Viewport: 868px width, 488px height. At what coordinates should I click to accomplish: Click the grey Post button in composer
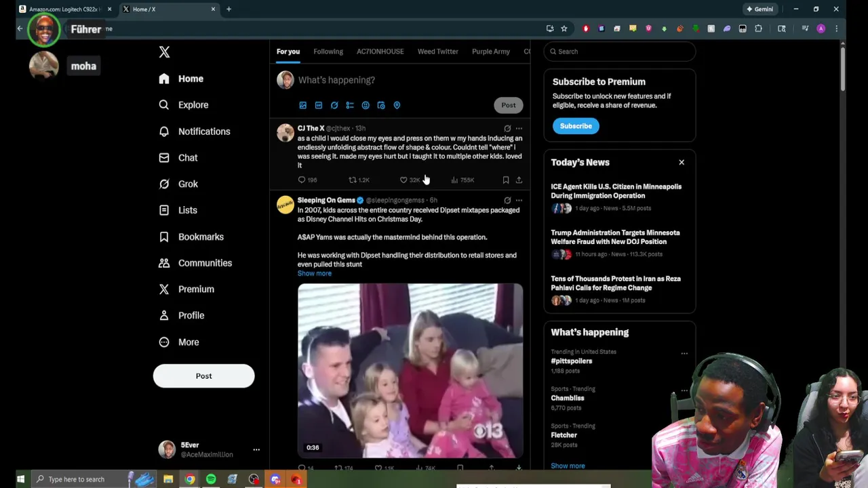pos(509,105)
